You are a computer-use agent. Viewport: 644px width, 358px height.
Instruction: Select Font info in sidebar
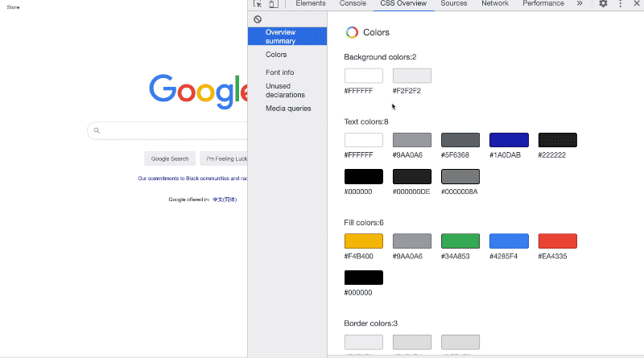(x=279, y=72)
